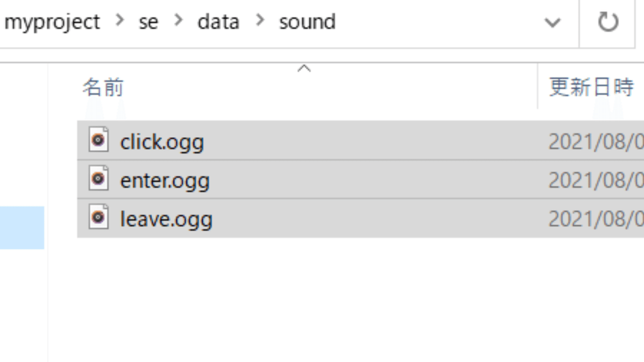Click the leave.ogg audio file icon

click(x=98, y=217)
